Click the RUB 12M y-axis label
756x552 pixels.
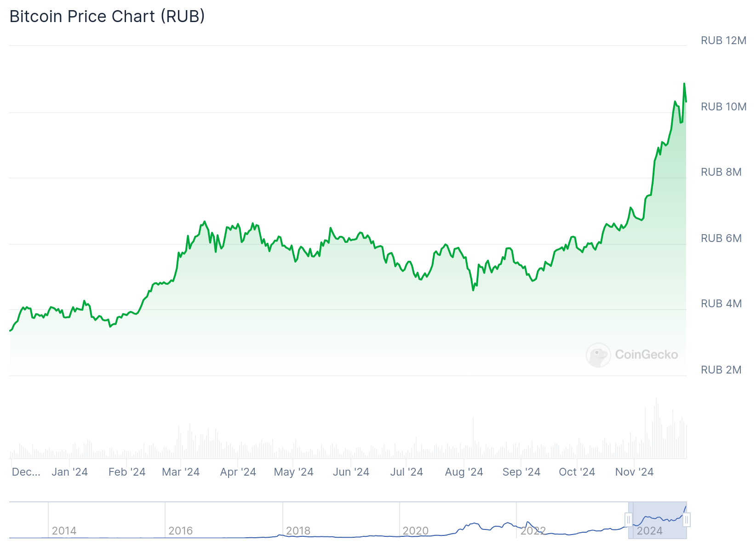coord(723,40)
